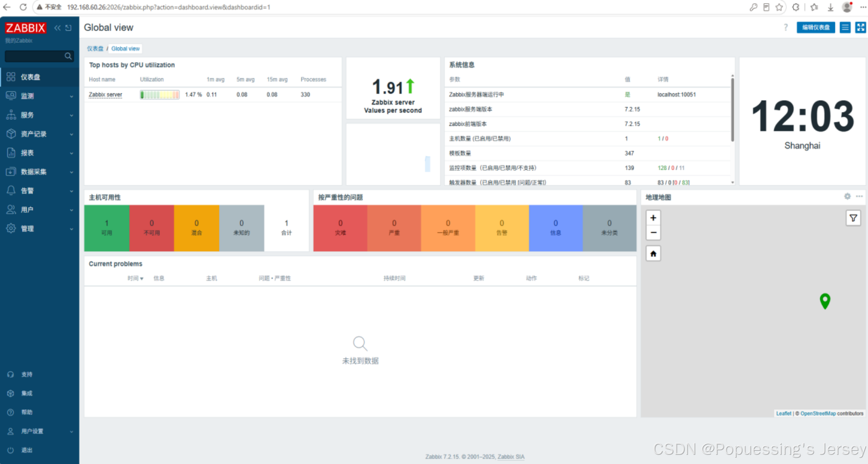Open the 地理地图 widget gear settings
The width and height of the screenshot is (868, 464).
pos(847,197)
